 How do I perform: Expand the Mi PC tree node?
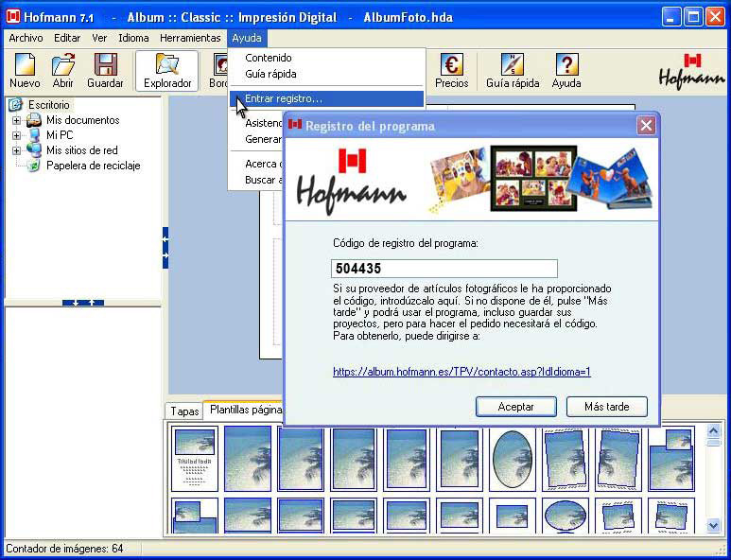(16, 135)
